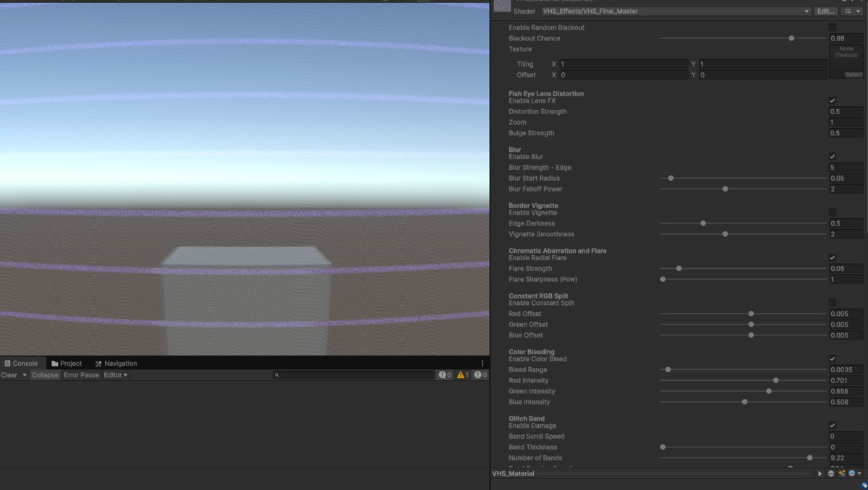The image size is (868, 490).
Task: Click the Number of Bands value field
Action: click(846, 458)
